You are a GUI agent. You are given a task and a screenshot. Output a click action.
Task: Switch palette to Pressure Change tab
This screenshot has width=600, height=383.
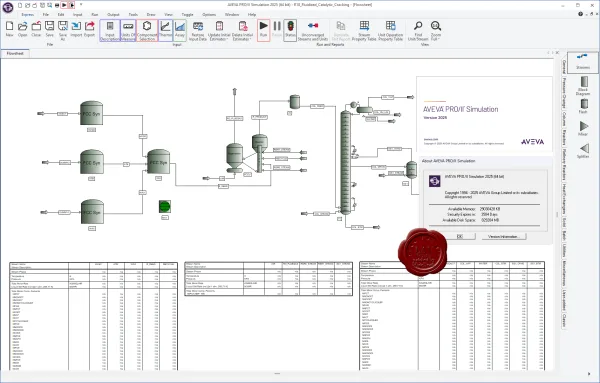pyautogui.click(x=564, y=92)
